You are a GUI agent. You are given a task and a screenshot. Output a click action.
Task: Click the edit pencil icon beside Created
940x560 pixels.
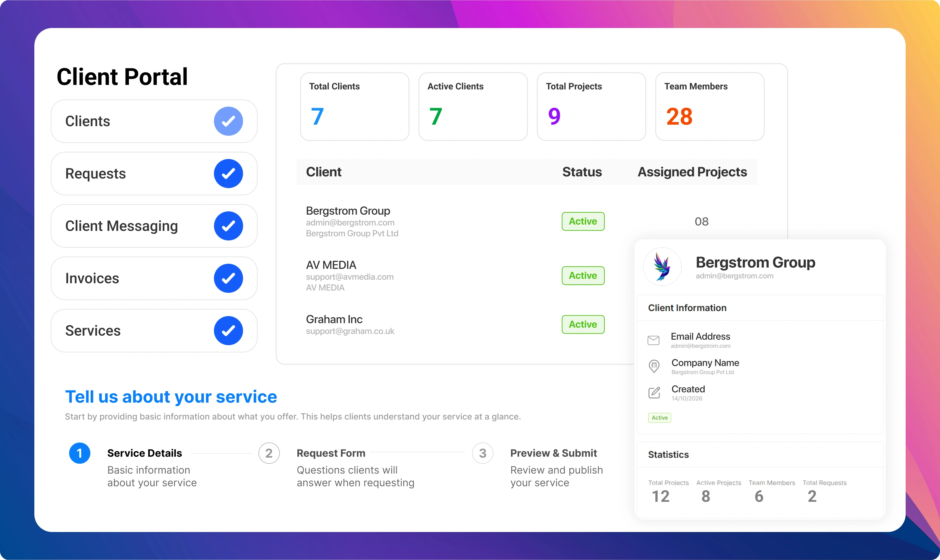click(654, 393)
